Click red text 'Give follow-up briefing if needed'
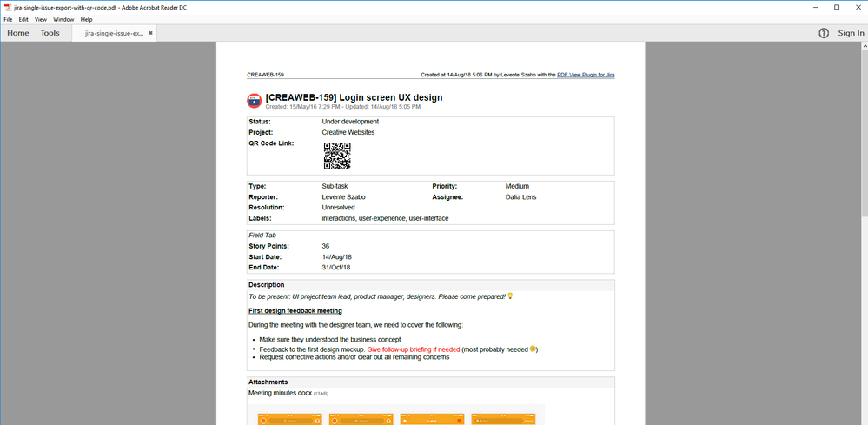 coord(414,349)
